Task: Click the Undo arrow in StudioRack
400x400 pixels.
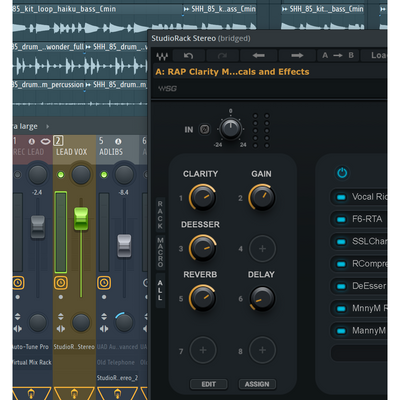Action: click(188, 56)
